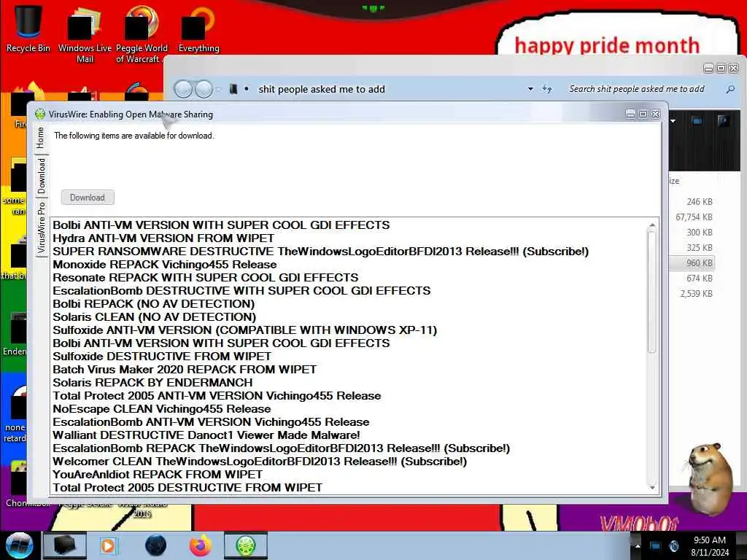Viewport: 747px width, 560px height.
Task: Click the Windows Start orb
Action: (x=20, y=545)
